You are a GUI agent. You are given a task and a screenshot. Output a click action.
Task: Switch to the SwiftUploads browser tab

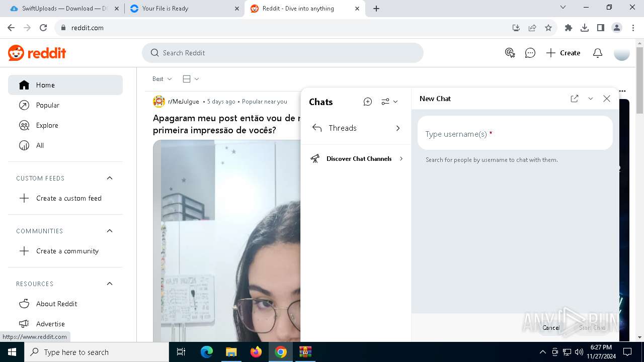[x=65, y=9]
